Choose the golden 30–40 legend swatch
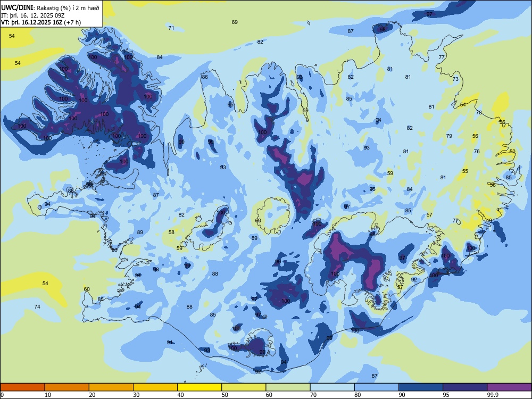Screen dimensions: 532x399 [155, 387]
